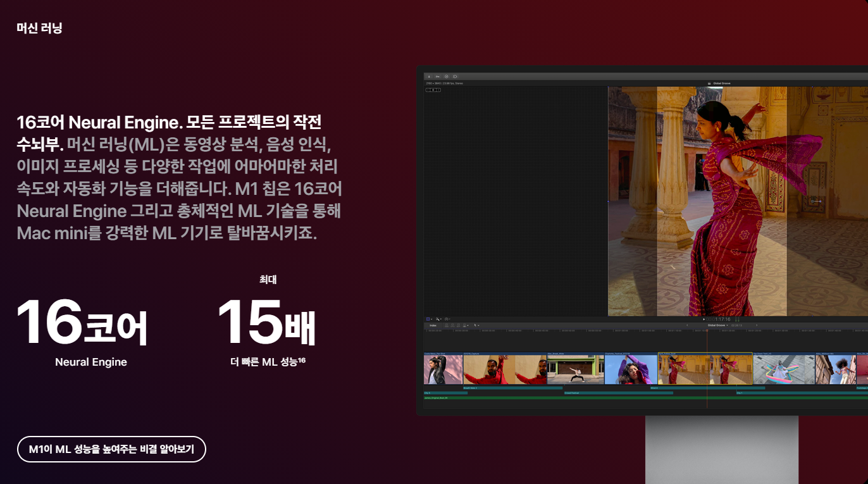
Task: Click the M1이 ML 성능을 높여주는 비결 알아보기 button
Action: (x=111, y=449)
